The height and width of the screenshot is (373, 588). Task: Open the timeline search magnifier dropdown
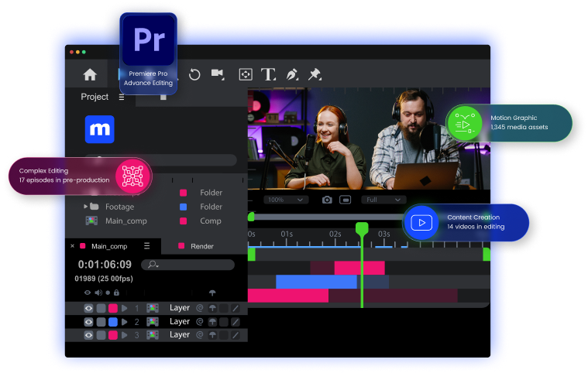click(153, 265)
